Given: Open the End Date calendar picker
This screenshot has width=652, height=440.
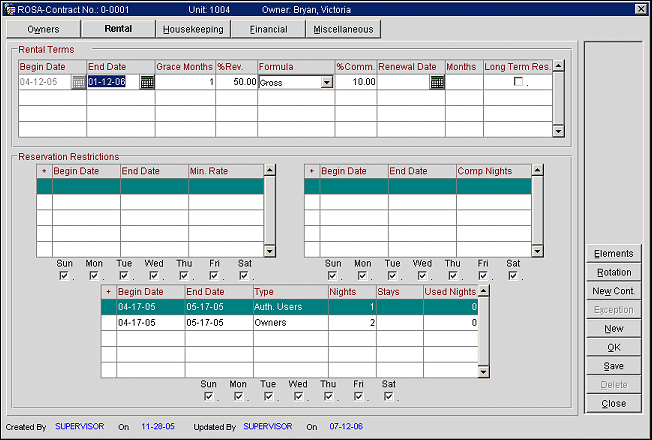Looking at the screenshot, I should (x=147, y=82).
